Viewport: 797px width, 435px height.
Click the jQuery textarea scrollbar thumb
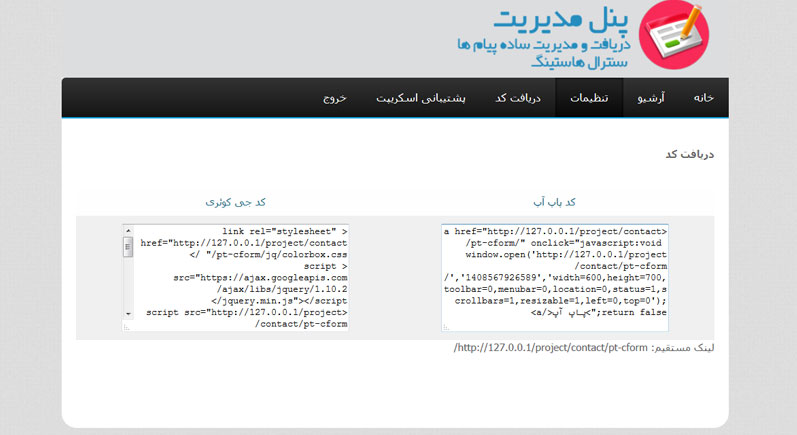[x=128, y=247]
